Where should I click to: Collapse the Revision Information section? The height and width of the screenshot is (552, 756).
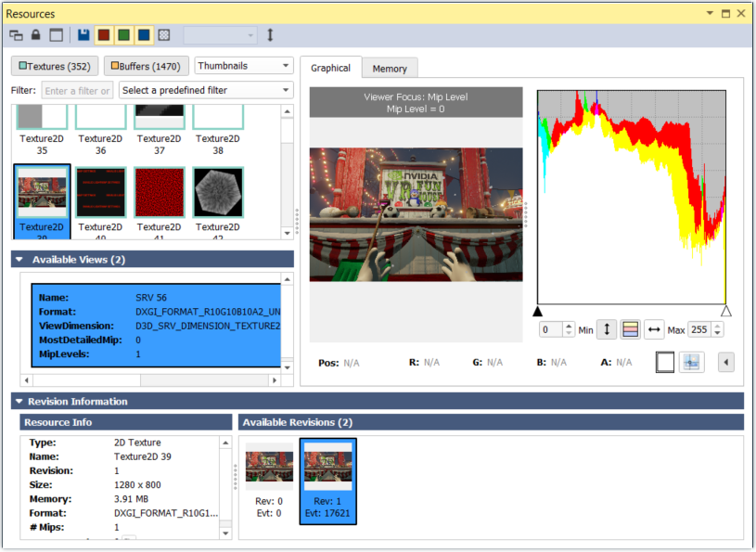(x=19, y=402)
